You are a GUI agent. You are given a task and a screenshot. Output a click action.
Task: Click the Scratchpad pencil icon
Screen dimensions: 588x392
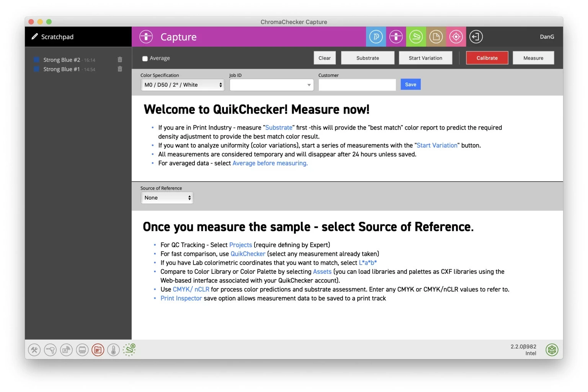click(34, 36)
